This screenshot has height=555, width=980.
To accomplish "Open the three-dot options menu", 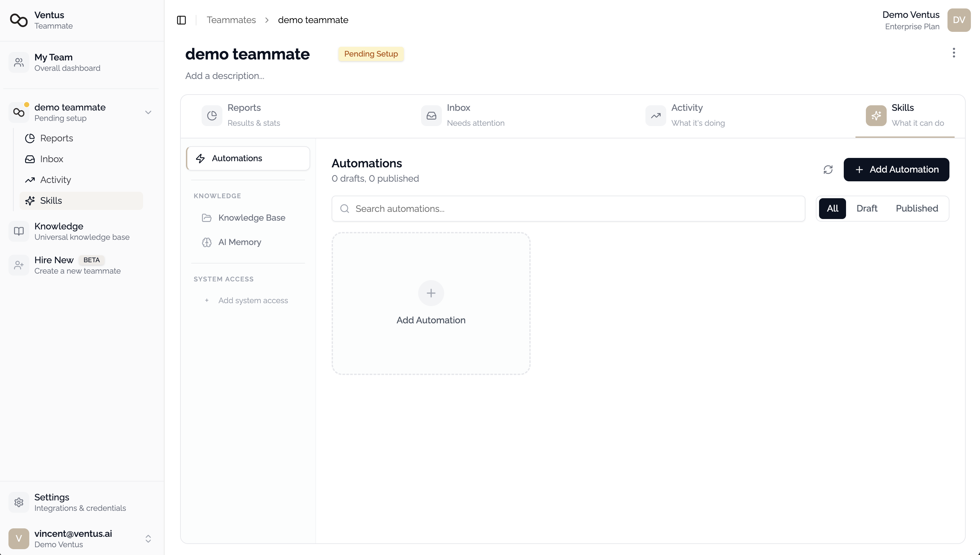I will pyautogui.click(x=954, y=53).
